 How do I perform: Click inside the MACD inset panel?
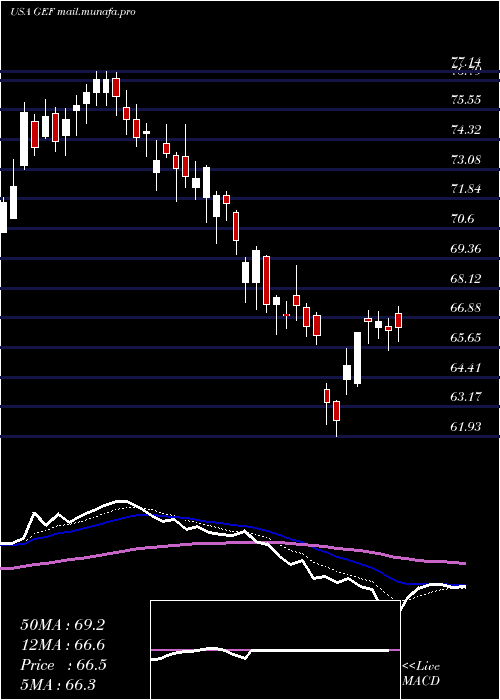coord(275,650)
